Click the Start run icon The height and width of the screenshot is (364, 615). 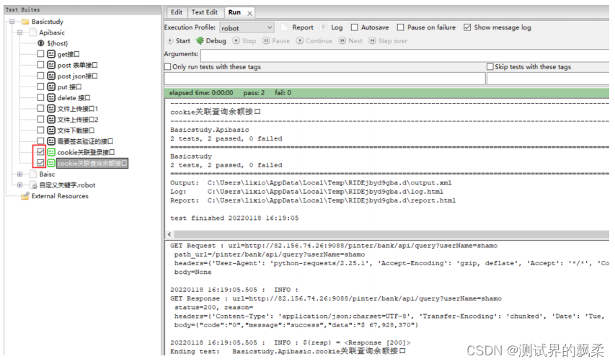tap(170, 40)
